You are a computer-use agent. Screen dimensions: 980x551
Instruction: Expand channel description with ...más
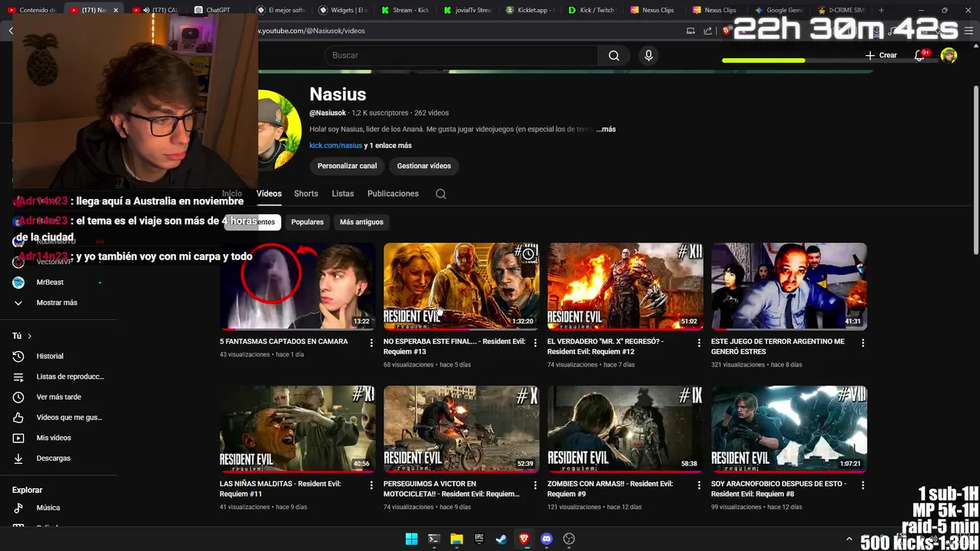[x=606, y=129]
